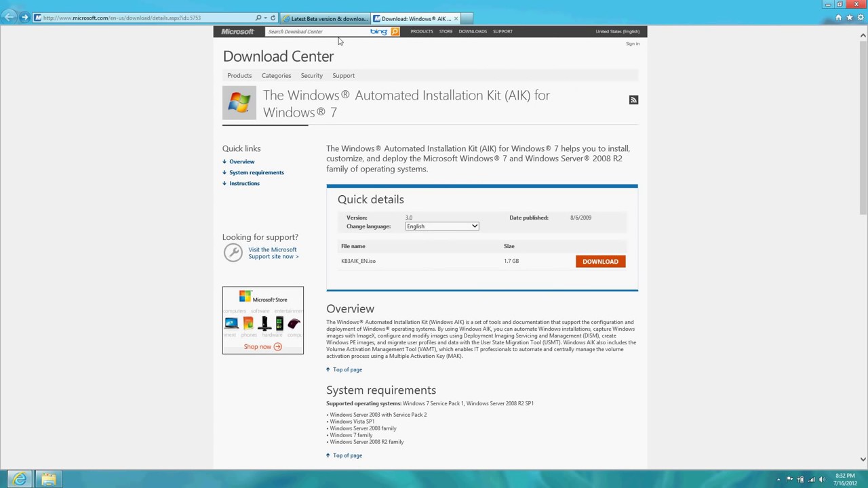Open Internet Explorer from the taskbar
Viewport: 868px width, 488px height.
point(19,480)
